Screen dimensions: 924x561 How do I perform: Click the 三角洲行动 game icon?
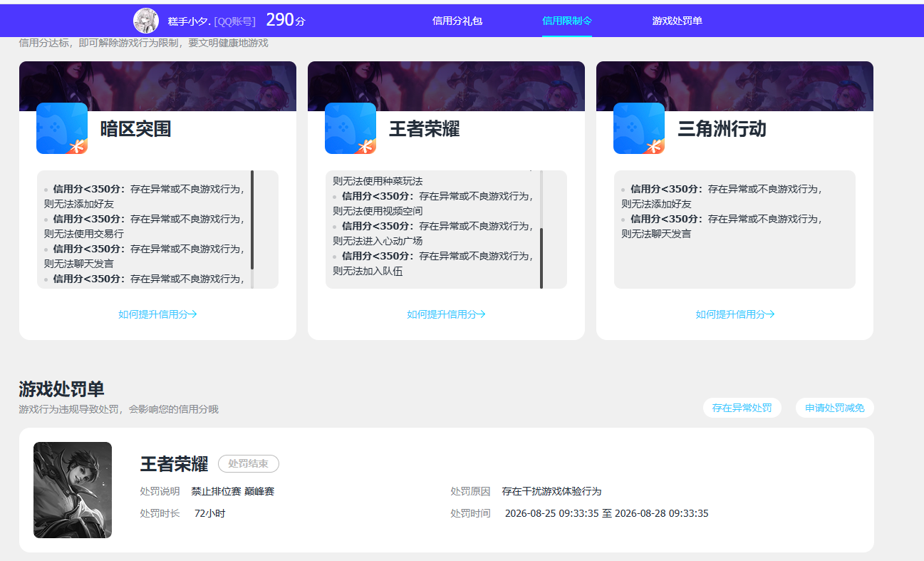[639, 128]
